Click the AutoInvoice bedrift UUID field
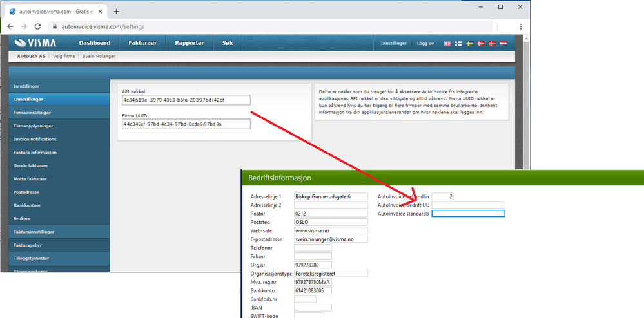 click(468, 205)
